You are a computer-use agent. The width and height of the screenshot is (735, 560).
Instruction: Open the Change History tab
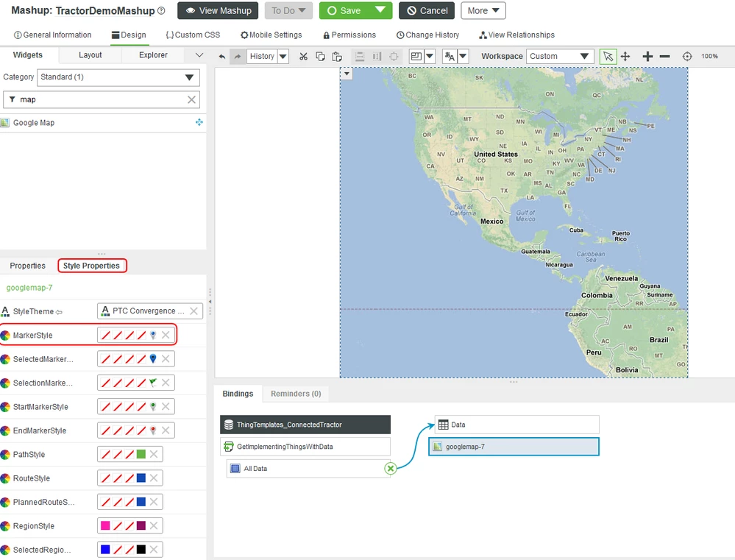427,35
